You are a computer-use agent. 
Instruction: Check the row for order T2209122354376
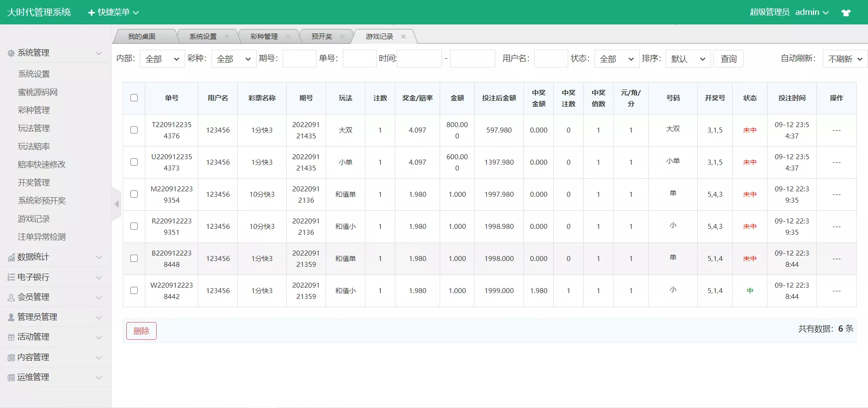(134, 130)
